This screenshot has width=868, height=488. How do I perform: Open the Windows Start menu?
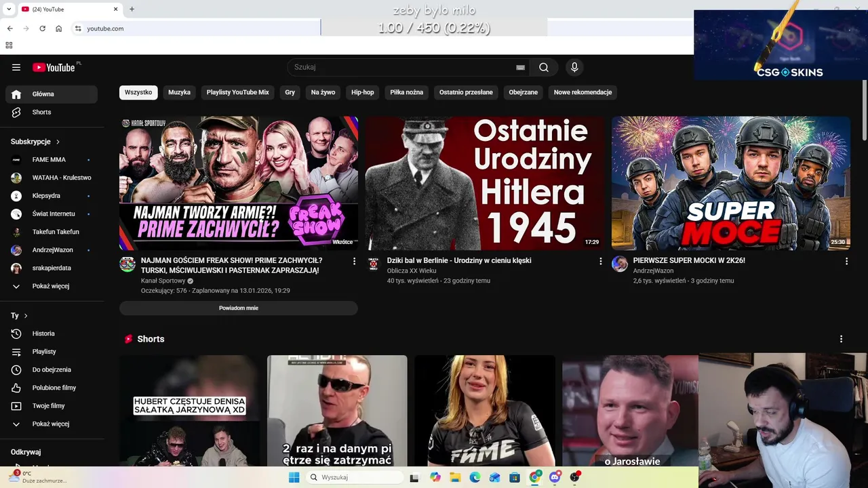point(294,477)
